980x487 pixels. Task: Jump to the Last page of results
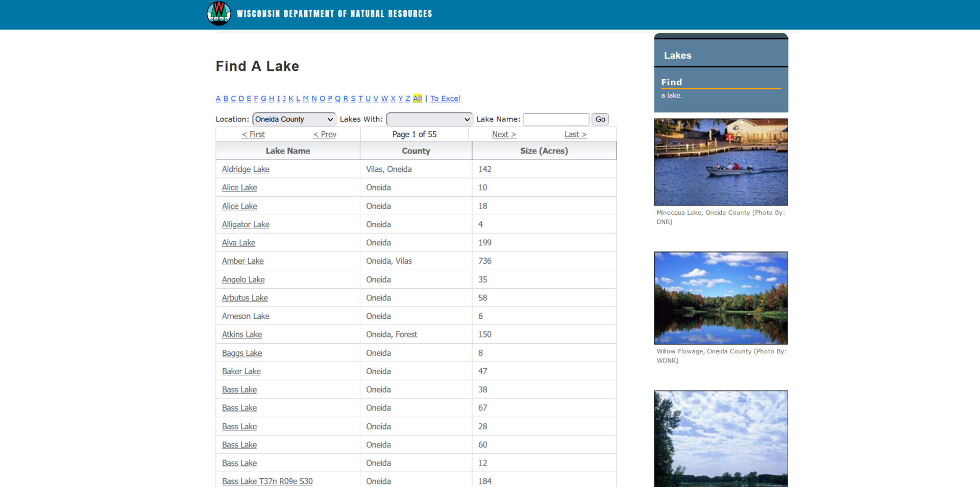pos(575,134)
